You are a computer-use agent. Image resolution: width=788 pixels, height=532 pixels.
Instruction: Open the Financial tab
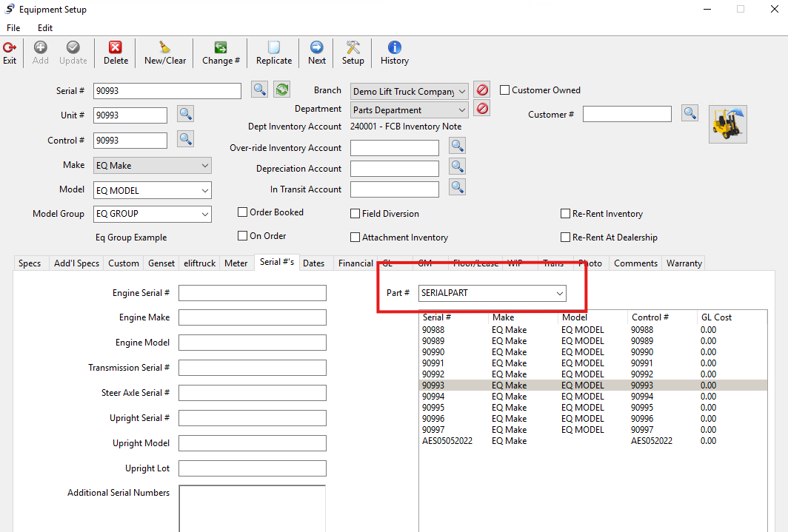coord(355,263)
